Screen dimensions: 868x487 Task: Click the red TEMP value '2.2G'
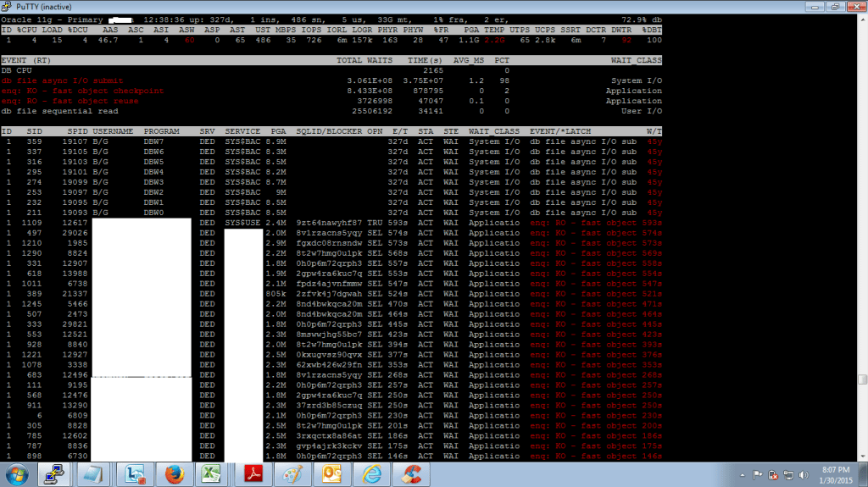(x=494, y=40)
